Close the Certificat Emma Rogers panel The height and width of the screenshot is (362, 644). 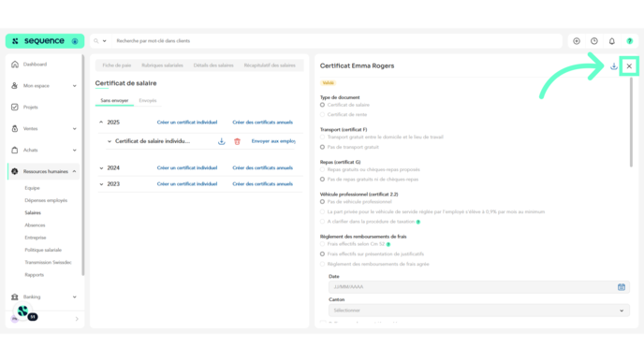pyautogui.click(x=629, y=66)
